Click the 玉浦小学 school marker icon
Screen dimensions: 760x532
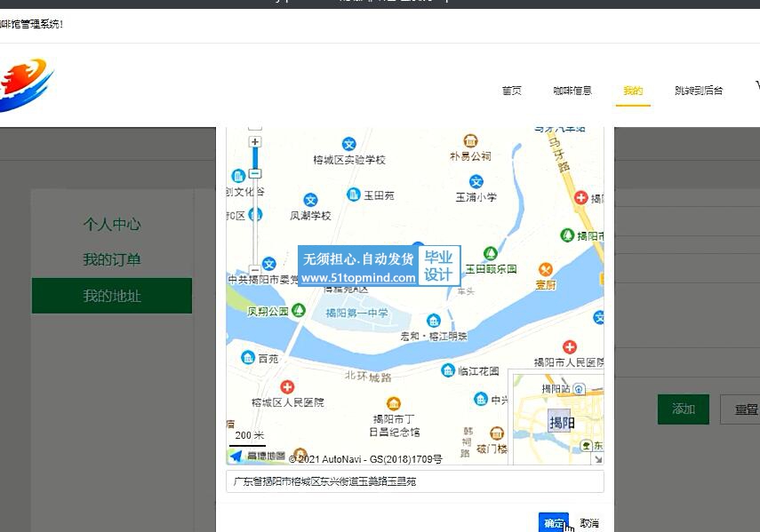pos(476,181)
